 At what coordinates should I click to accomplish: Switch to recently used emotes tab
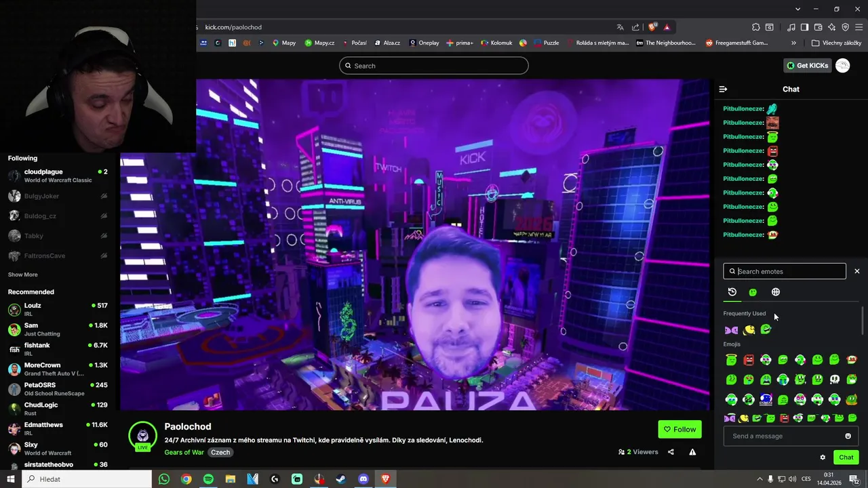click(732, 292)
